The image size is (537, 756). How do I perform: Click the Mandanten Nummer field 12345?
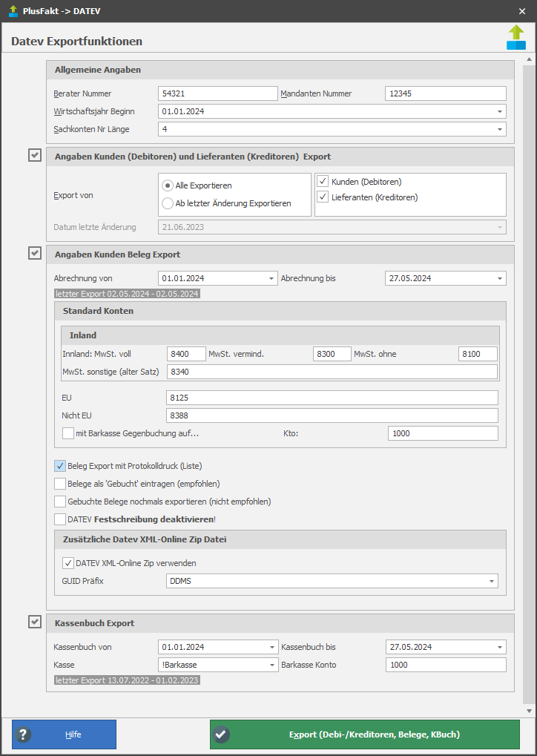pos(446,93)
